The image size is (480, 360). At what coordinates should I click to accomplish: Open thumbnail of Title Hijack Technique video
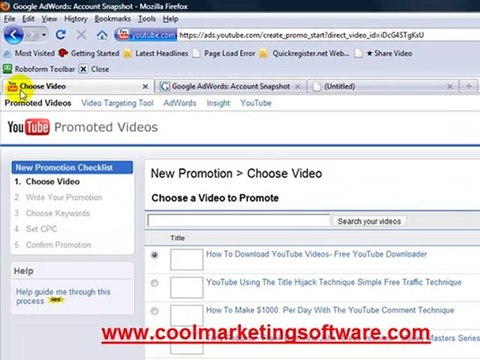(186, 287)
